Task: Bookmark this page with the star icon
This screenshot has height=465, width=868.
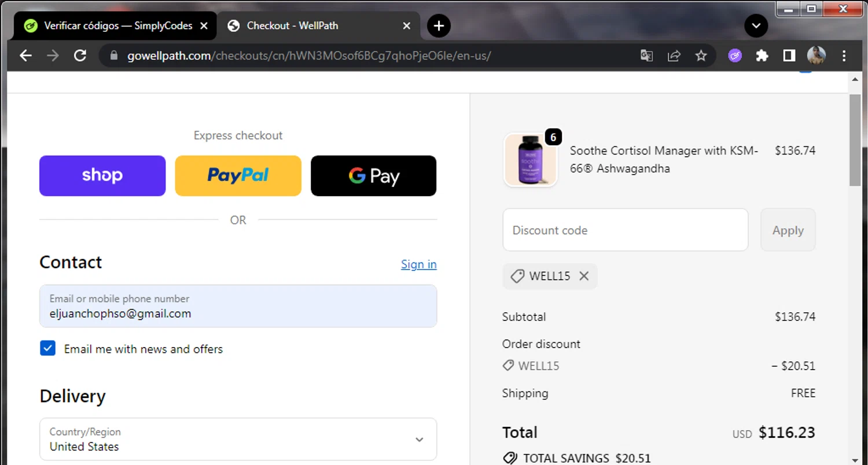Action: click(701, 56)
